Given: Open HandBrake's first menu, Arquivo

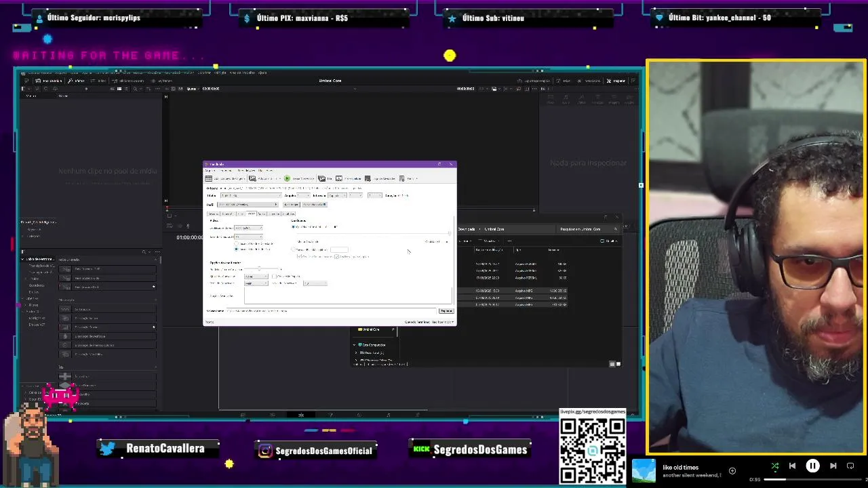Looking at the screenshot, I should (210, 170).
